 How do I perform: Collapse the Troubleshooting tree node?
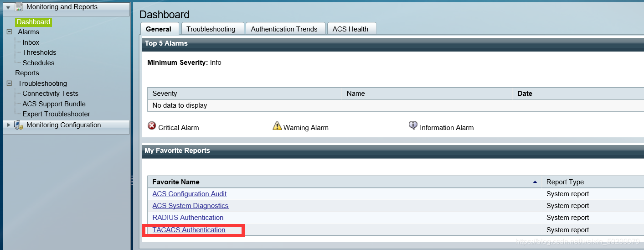9,83
